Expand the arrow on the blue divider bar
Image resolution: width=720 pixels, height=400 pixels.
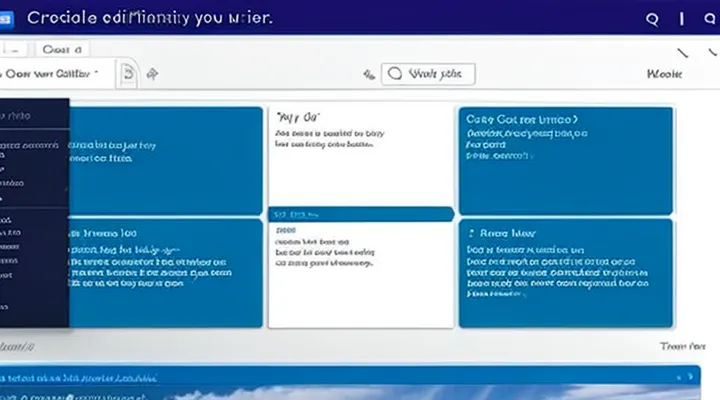coord(449,213)
